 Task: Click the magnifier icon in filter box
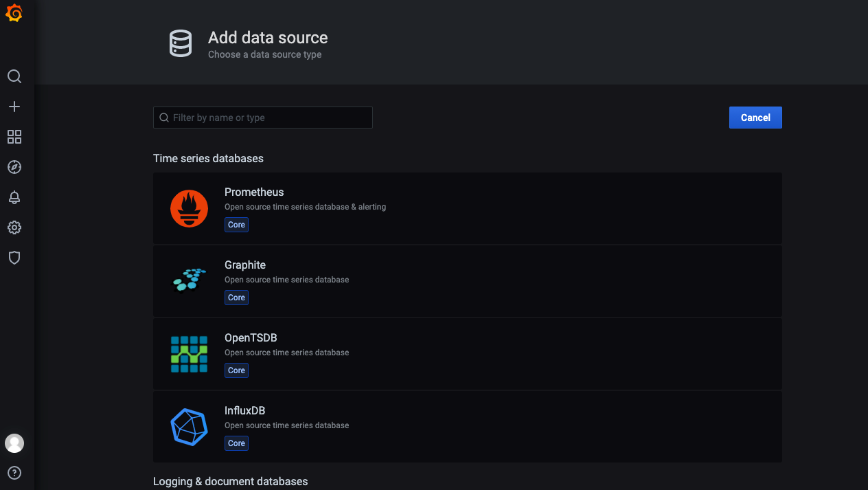point(164,118)
